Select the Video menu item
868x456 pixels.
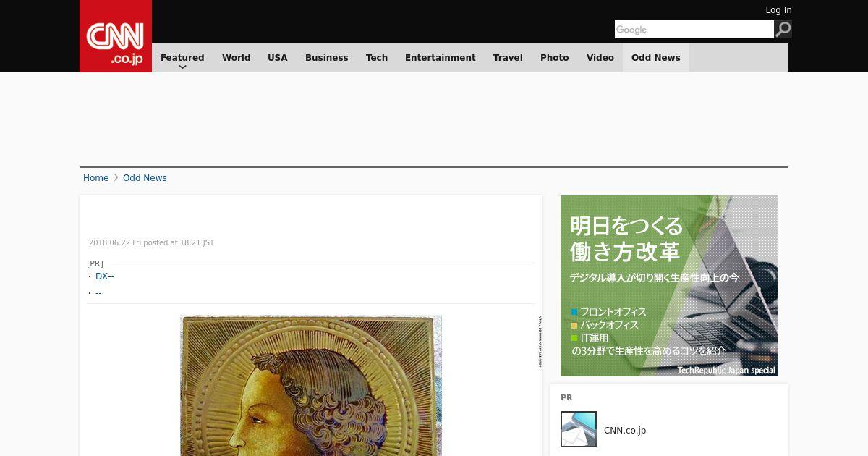point(600,58)
